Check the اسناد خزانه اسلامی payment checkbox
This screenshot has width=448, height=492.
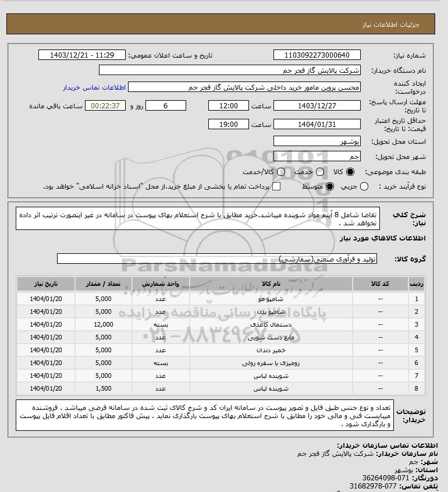click(276, 187)
